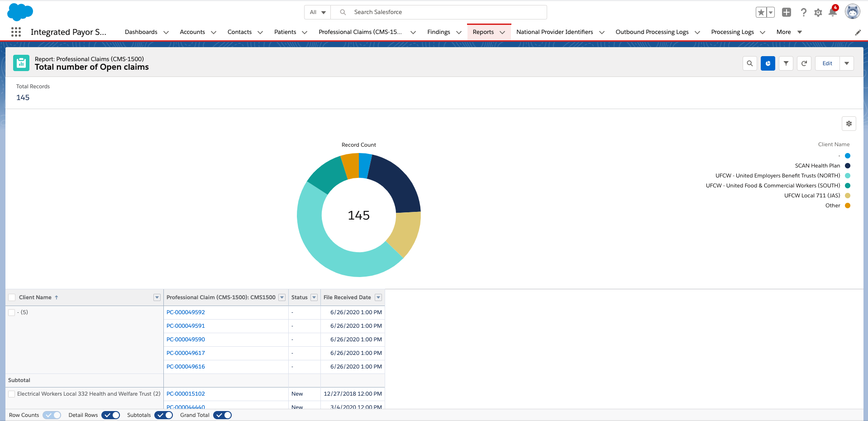Screen dimensions: 868x421
Task: Open File Received Date column menu
Action: pyautogui.click(x=378, y=297)
